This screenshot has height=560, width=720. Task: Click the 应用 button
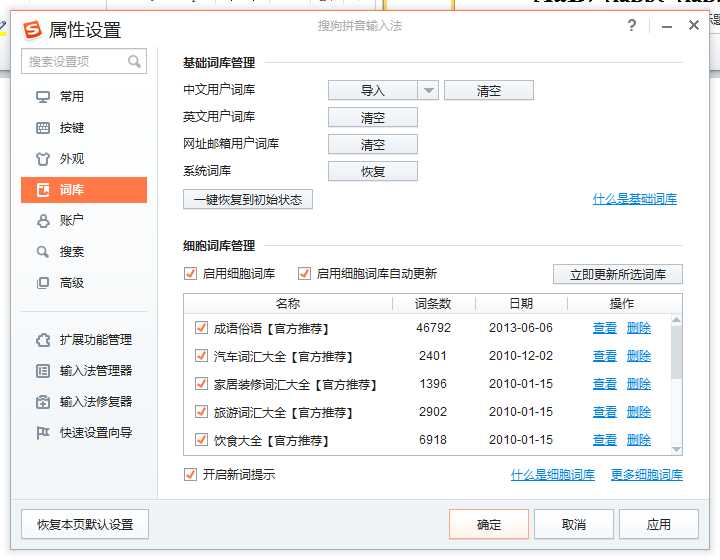pyautogui.click(x=658, y=524)
